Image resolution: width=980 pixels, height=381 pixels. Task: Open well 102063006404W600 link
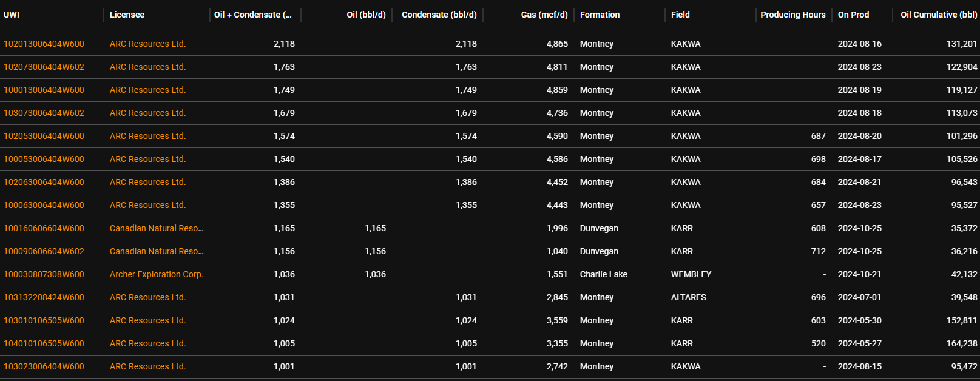(x=44, y=182)
